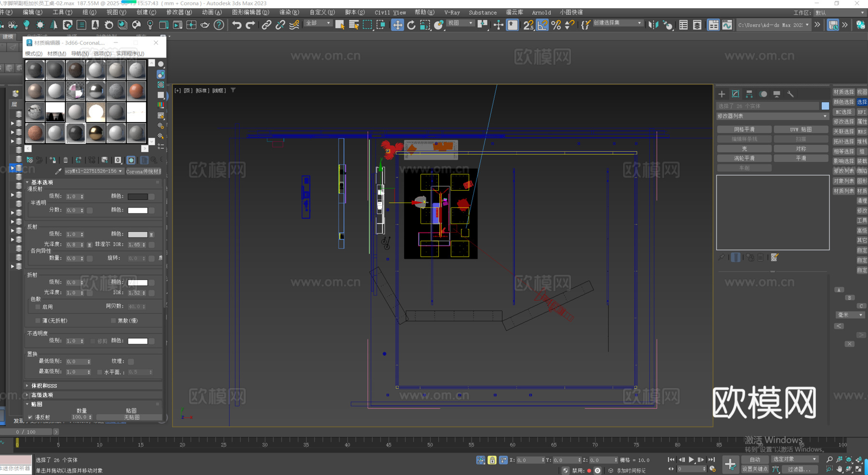
Task: Select the Link tool chain icon
Action: [x=266, y=25]
